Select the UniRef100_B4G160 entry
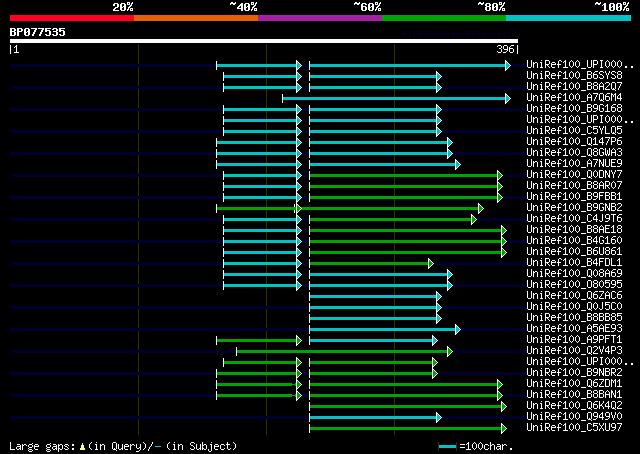Screen dimensions: 640x454 (574, 241)
